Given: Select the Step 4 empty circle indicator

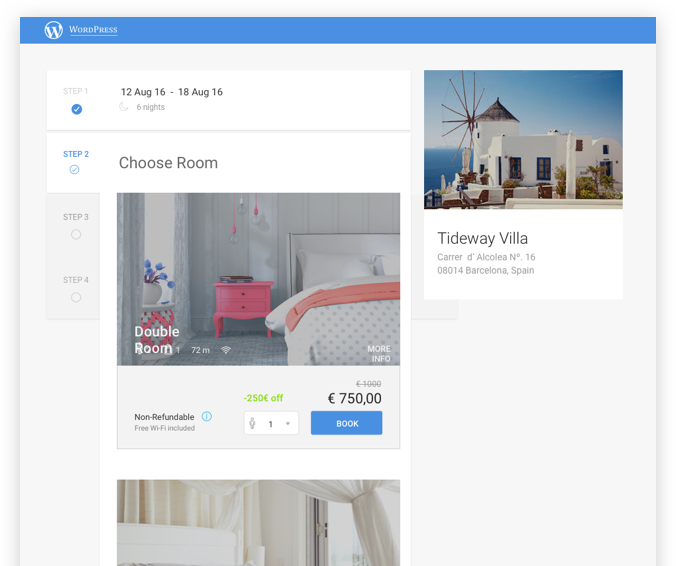Looking at the screenshot, I should (76, 297).
